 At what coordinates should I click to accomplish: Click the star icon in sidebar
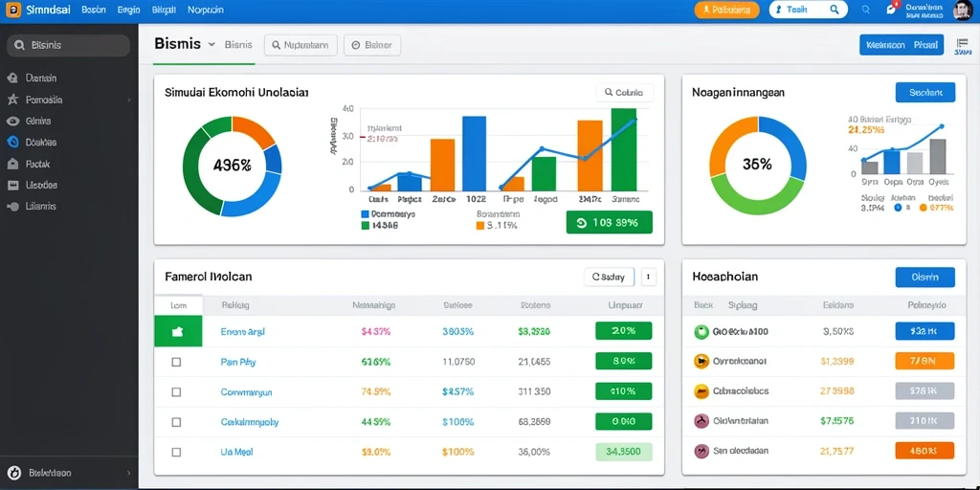coord(11,100)
